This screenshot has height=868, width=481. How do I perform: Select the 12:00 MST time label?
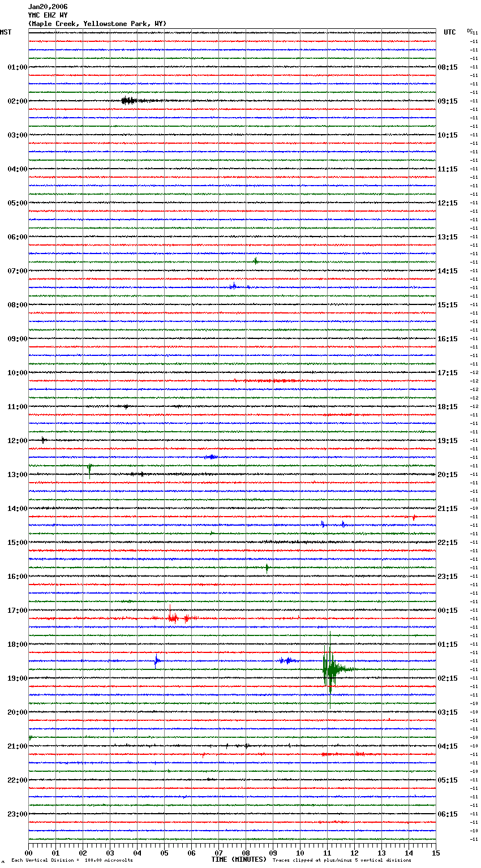coord(17,441)
